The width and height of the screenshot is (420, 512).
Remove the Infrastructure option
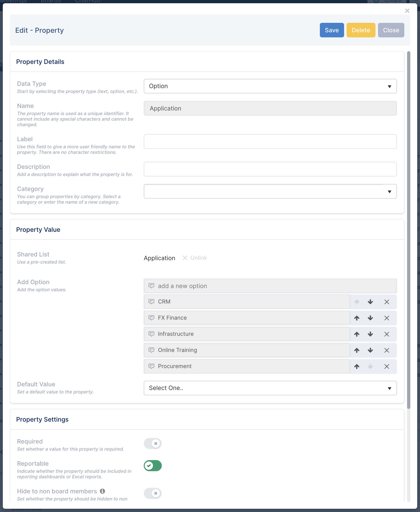[x=387, y=334]
